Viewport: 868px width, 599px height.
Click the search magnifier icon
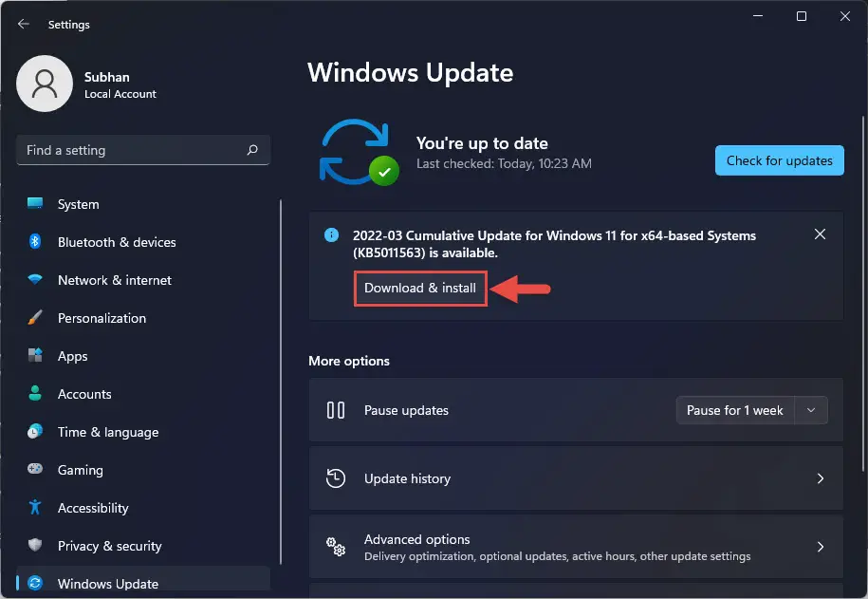tap(252, 150)
